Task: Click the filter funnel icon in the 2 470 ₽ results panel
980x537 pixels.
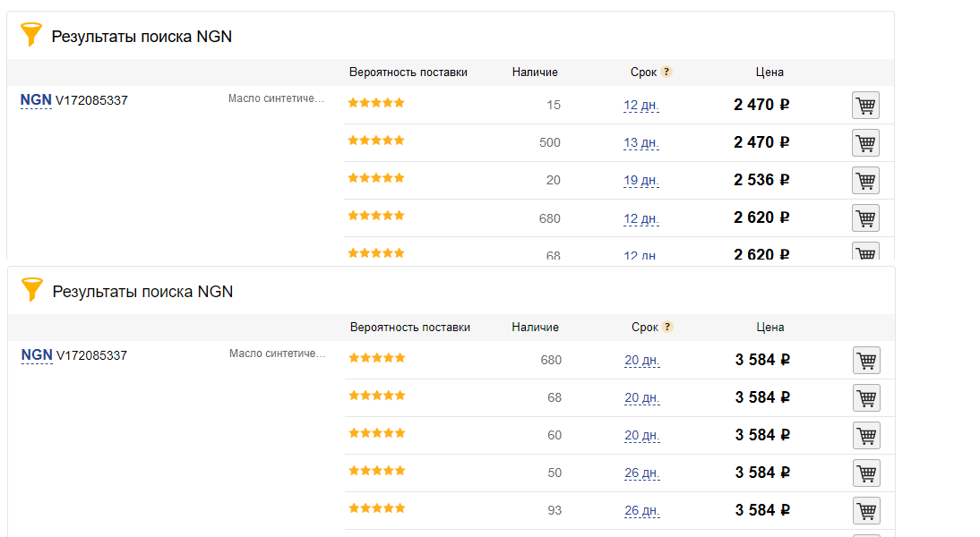Action: point(31,34)
